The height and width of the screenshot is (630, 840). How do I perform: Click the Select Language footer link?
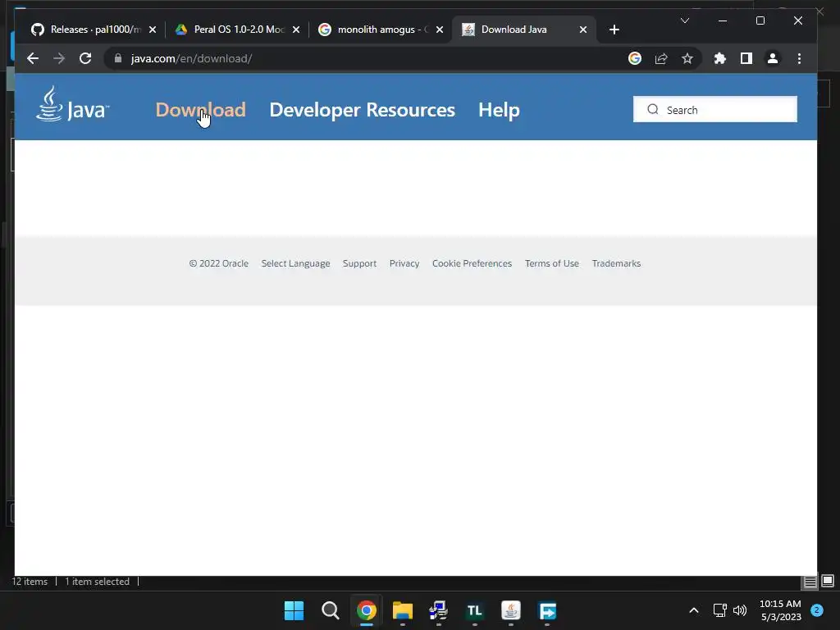click(295, 263)
